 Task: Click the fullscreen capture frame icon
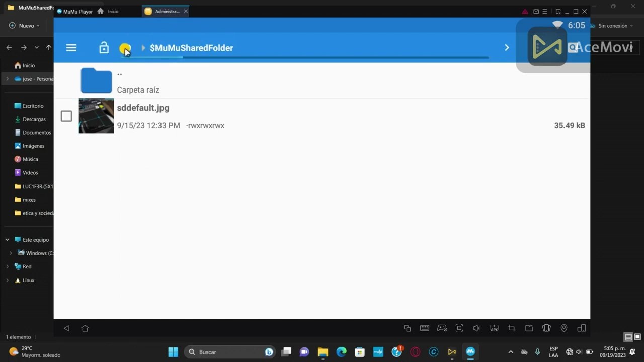459,328
